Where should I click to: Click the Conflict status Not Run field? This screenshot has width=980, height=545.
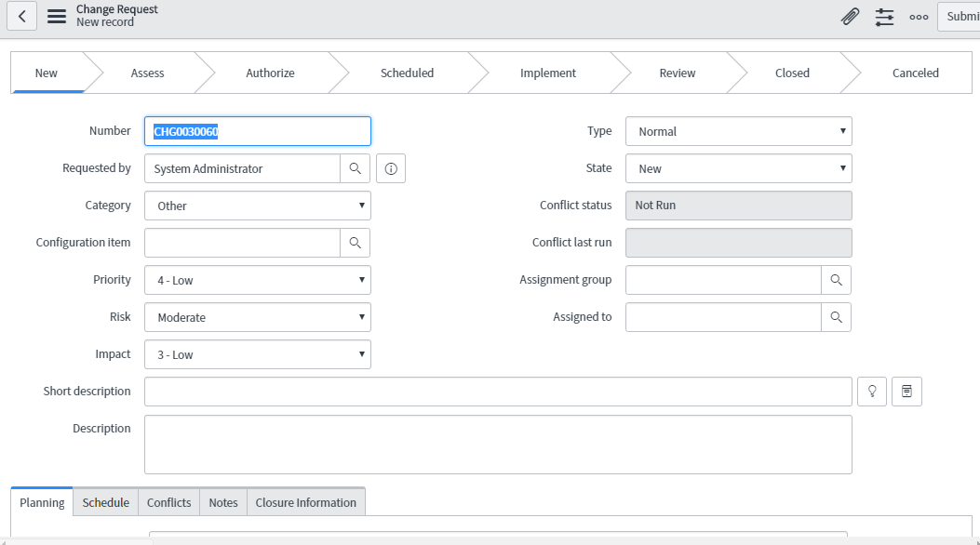(x=739, y=206)
